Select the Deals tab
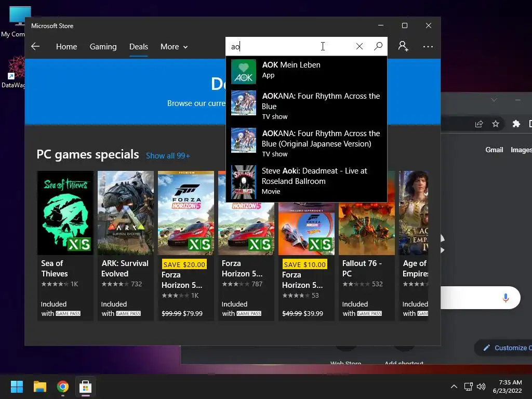Viewport: 532px width, 399px height. tap(138, 46)
